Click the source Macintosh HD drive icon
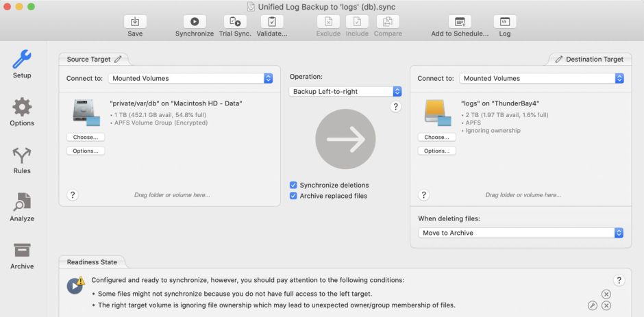 pos(86,112)
